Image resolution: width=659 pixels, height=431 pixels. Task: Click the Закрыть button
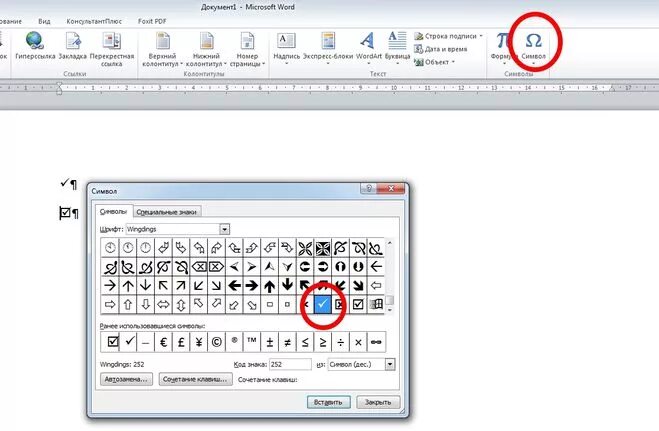(x=378, y=402)
